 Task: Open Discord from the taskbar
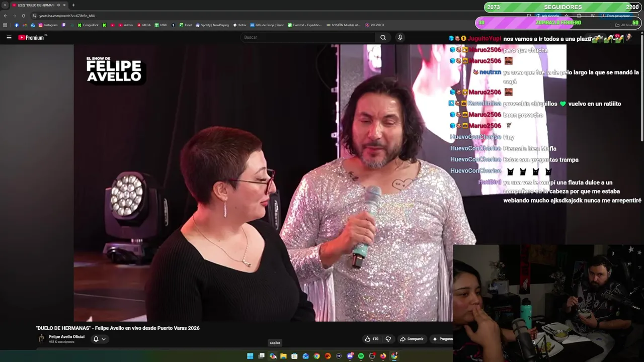click(x=350, y=356)
